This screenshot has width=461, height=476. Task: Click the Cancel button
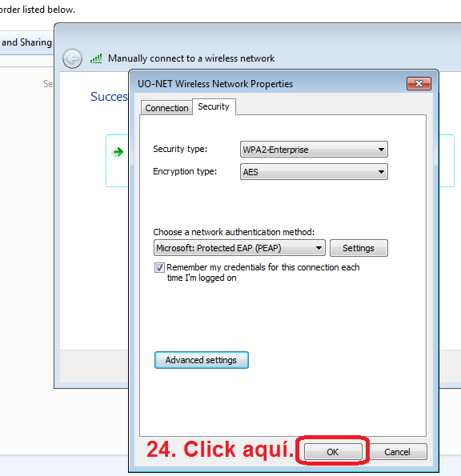(398, 452)
